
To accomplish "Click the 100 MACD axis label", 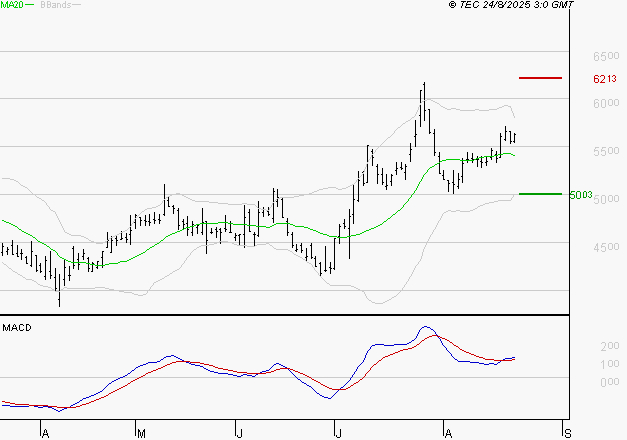I will click(x=610, y=364).
